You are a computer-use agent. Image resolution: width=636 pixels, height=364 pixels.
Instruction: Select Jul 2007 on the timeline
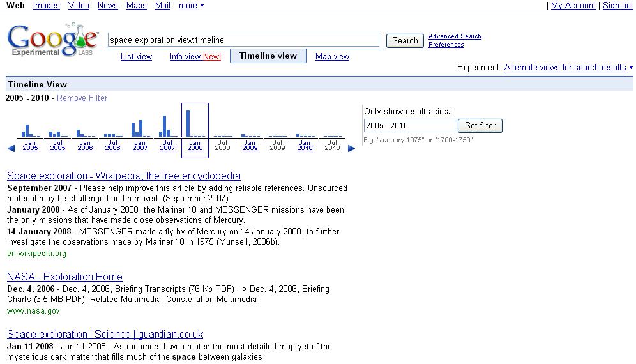[x=167, y=145]
